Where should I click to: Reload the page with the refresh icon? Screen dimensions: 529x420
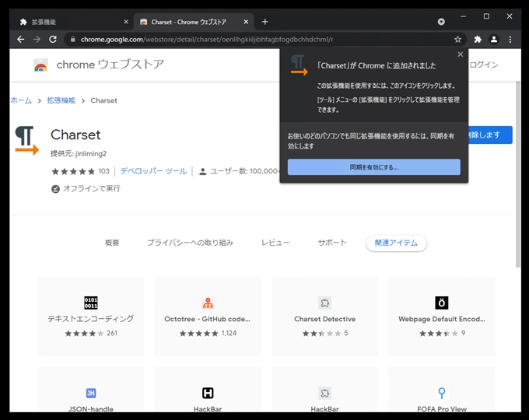(53, 40)
